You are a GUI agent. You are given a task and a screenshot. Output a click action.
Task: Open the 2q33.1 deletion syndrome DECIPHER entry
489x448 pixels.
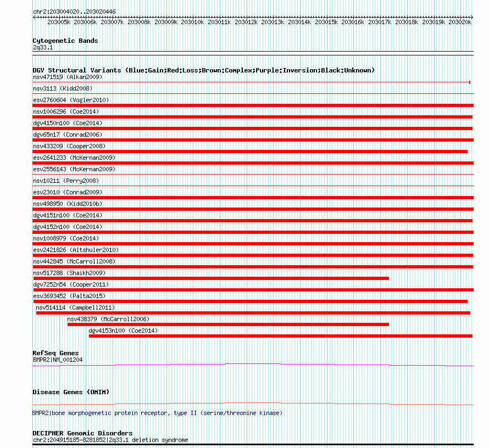110,440
